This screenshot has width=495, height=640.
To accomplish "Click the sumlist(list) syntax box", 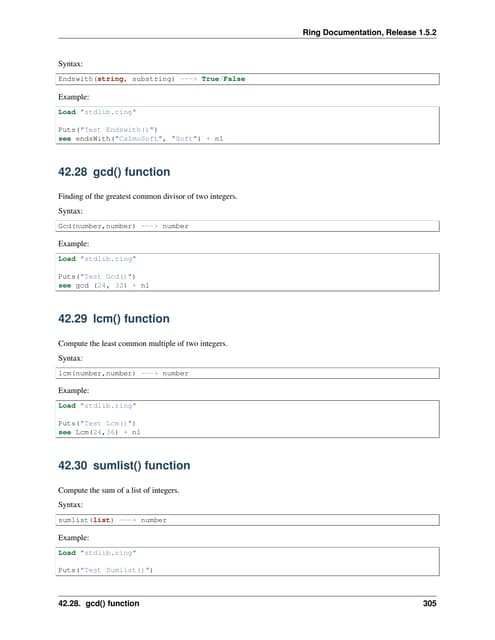I will pos(247,520).
